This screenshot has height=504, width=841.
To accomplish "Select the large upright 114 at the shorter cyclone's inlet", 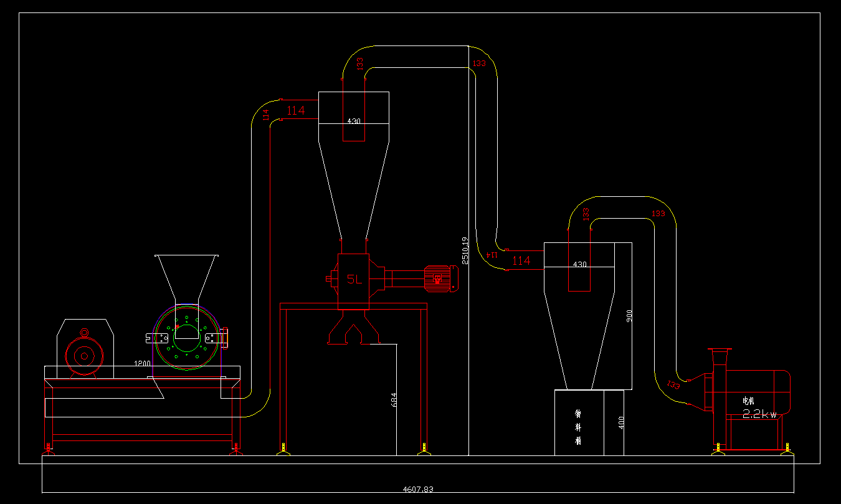I will tap(521, 261).
